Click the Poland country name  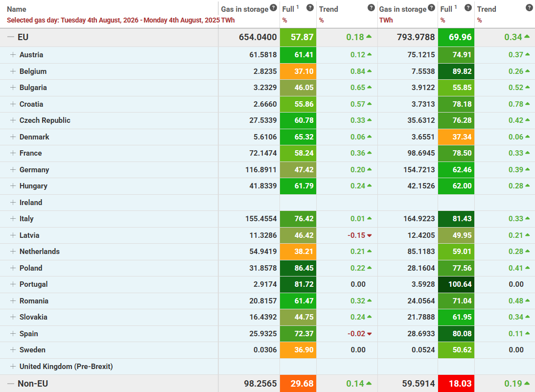click(31, 268)
